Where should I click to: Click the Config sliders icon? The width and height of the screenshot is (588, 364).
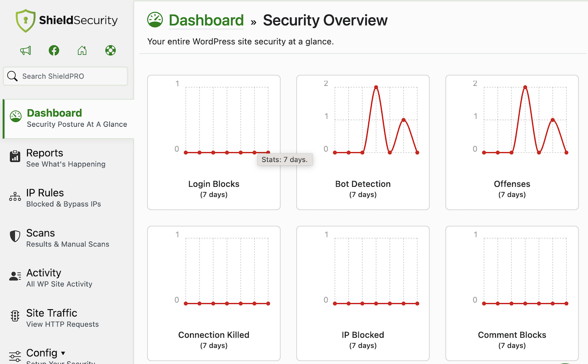(15, 356)
